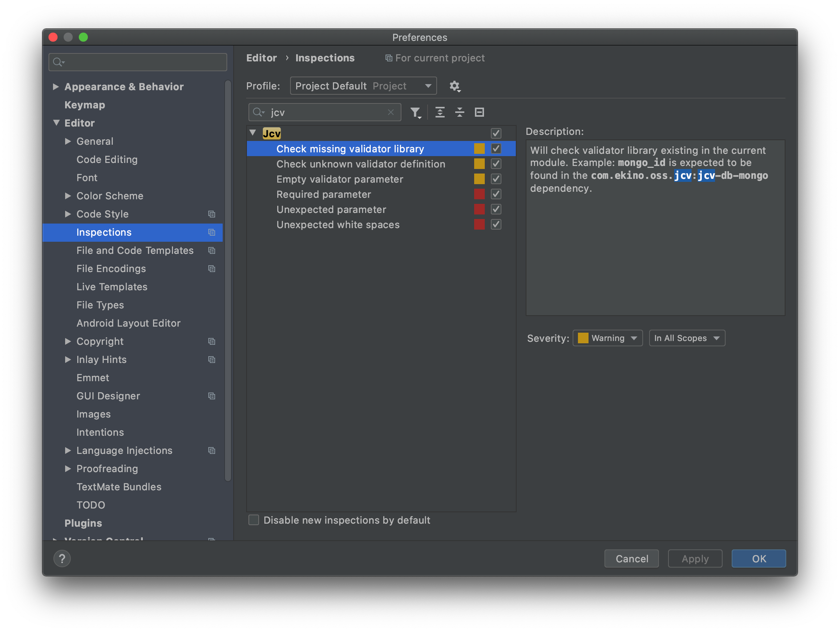840x632 pixels.
Task: Expand all inspections using the expand-all icon
Action: coord(440,112)
